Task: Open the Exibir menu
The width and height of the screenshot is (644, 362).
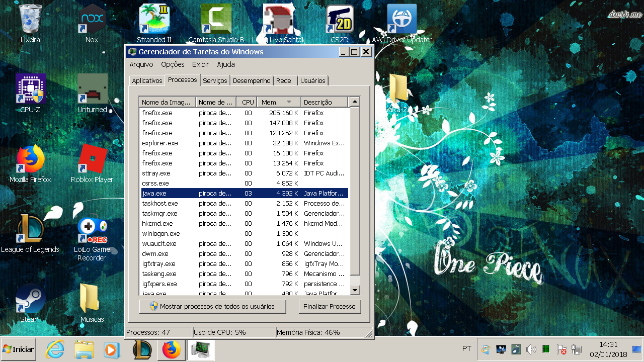Action: (x=200, y=64)
